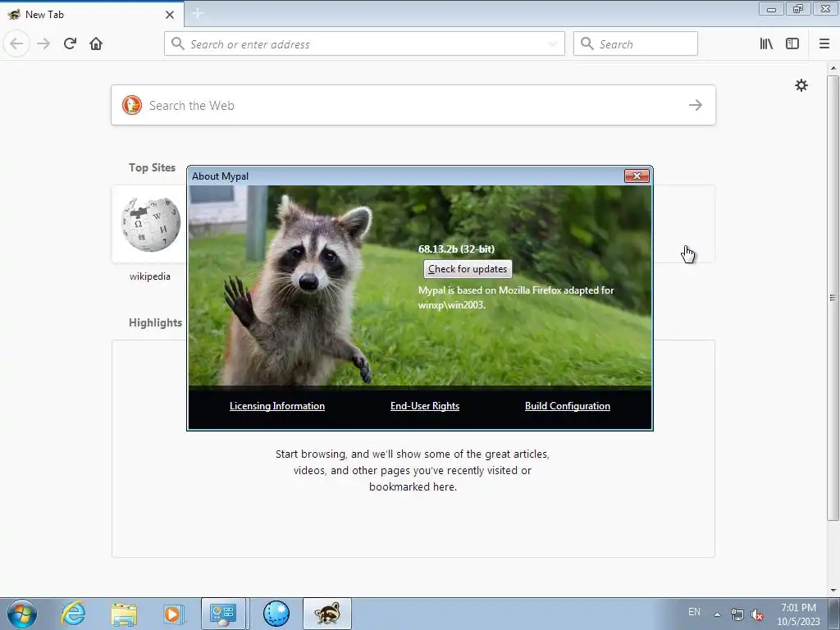Open Windows Media Player from the taskbar
Viewport: 840px width, 630px height.
[x=173, y=614]
